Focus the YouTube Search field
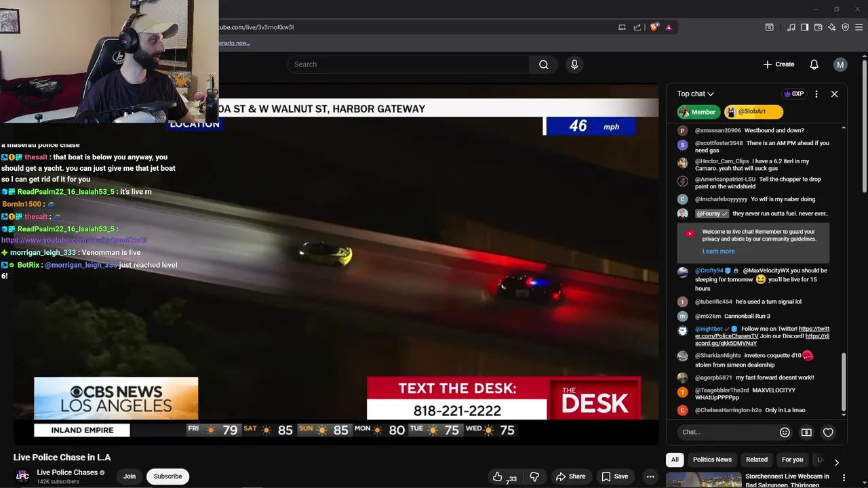 (x=408, y=64)
